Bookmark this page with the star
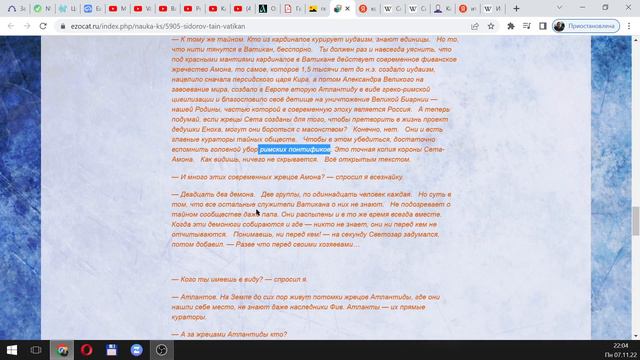 pyautogui.click(x=491, y=26)
